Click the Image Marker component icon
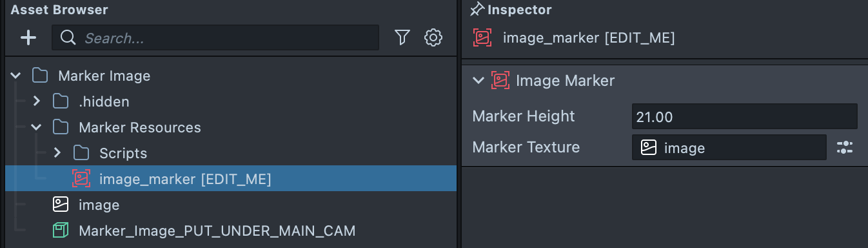Viewport: 868px width, 248px height. [x=500, y=81]
